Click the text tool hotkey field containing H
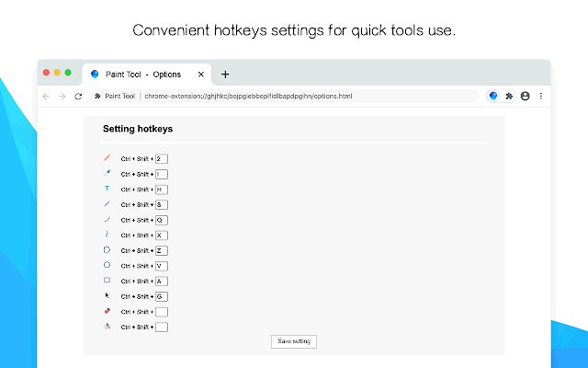 [162, 189]
